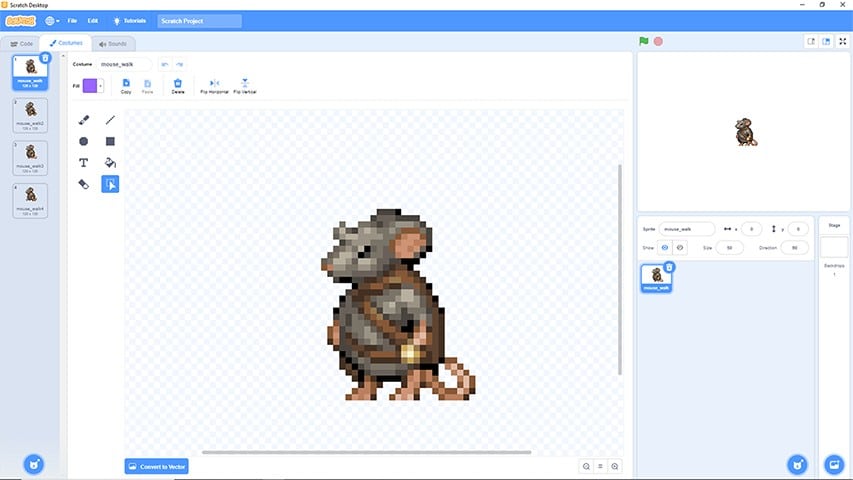Zoom out of the paint canvas
853x480 pixels.
click(x=586, y=466)
